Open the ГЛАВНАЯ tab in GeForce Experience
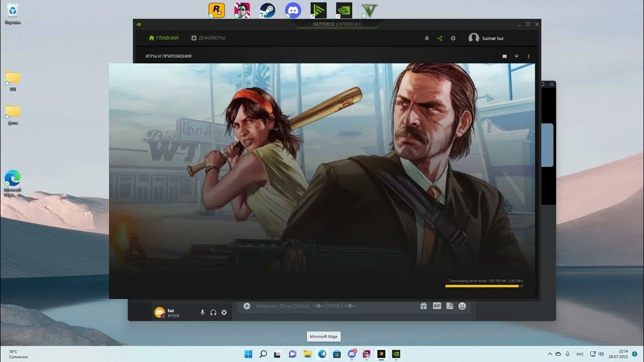644x362 pixels. coord(164,38)
